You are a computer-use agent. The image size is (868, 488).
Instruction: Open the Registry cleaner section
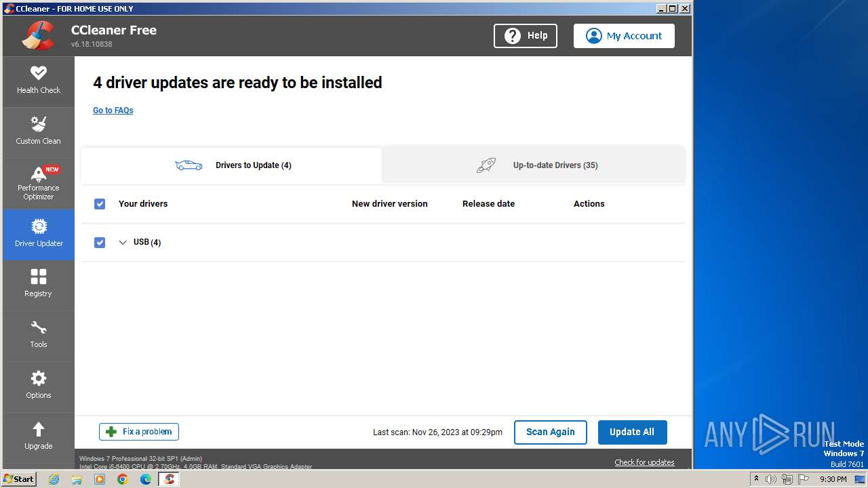click(39, 285)
